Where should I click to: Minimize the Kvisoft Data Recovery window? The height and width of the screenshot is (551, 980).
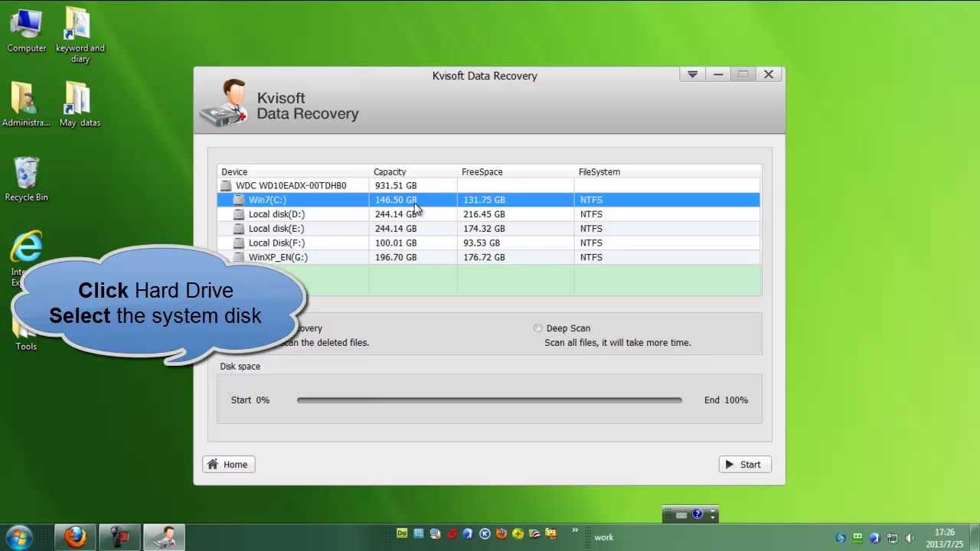[x=718, y=74]
